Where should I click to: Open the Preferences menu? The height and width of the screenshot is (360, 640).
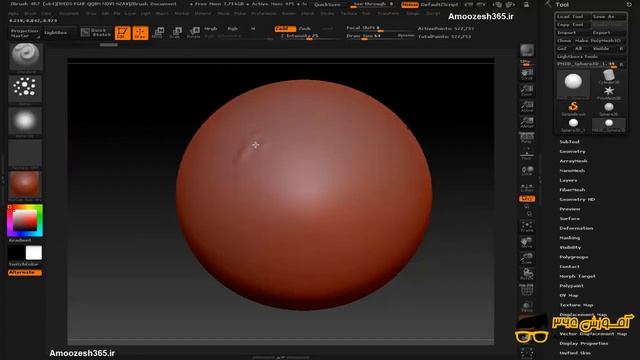click(263, 13)
